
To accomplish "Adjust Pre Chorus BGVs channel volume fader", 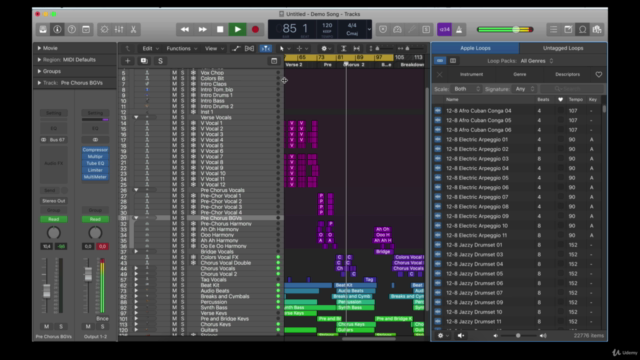I will pos(47,291).
